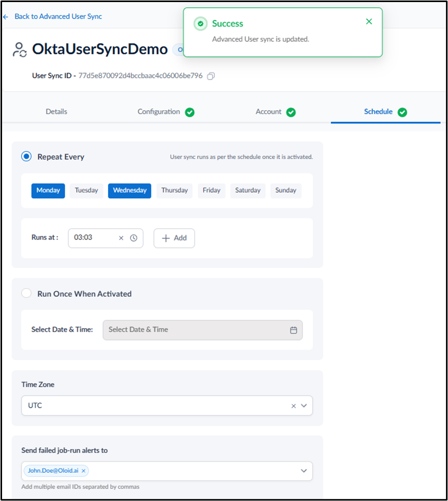Select Run Once When Activated option
Screen dimensions: 448x501
coord(26,293)
